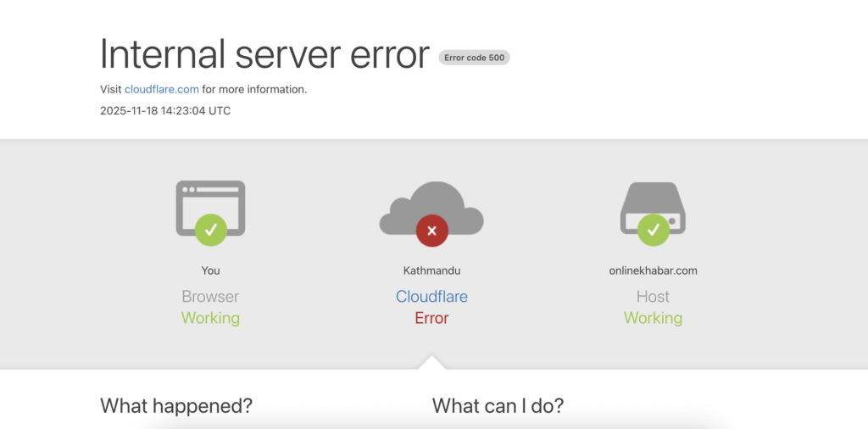Click the timestamp 2025-11-18 14:23:04 UTC
The image size is (868, 429).
[165, 111]
